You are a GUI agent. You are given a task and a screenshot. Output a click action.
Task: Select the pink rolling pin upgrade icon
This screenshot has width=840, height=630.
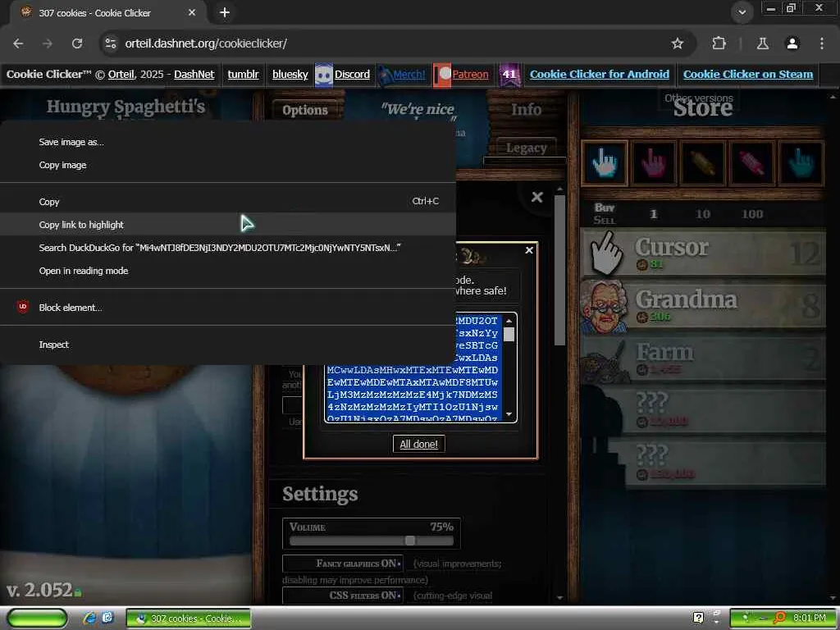coord(751,163)
